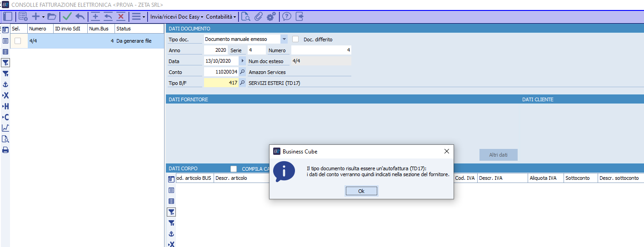Click the 'Amazon Services' account description
Image resolution: width=644 pixels, height=247 pixels.
267,72
